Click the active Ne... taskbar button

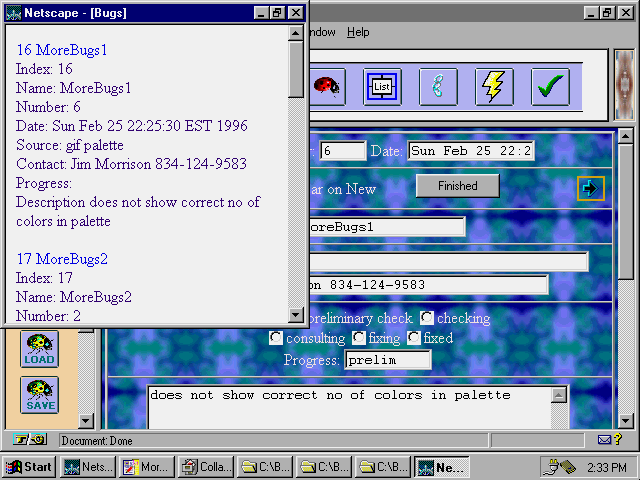coord(442,467)
